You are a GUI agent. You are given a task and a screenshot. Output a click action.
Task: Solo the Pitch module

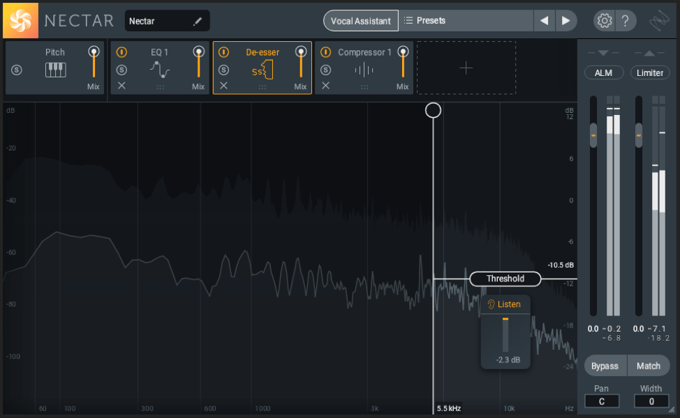[16, 70]
